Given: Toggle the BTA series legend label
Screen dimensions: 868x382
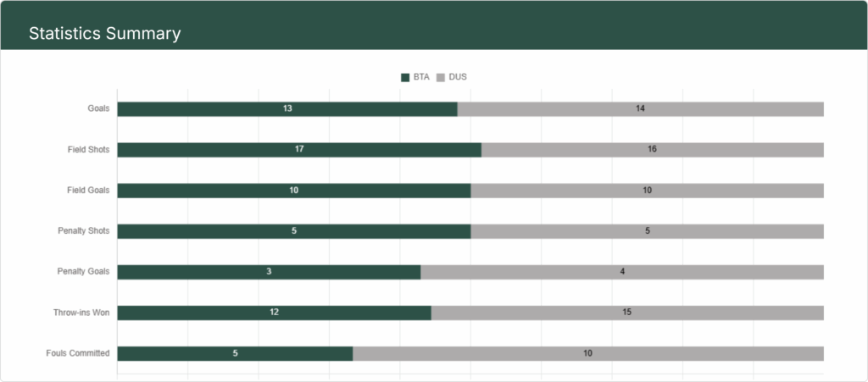Looking at the screenshot, I should (x=421, y=77).
